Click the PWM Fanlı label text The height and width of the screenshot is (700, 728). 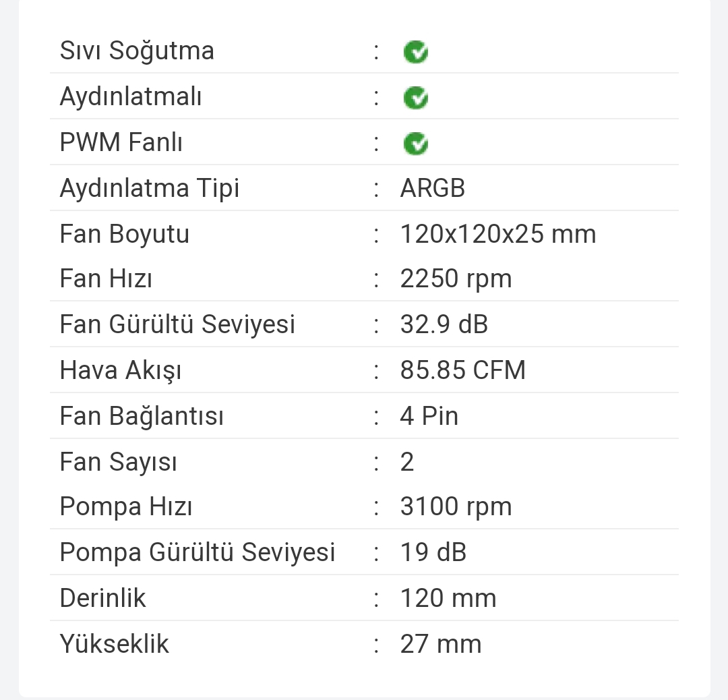[121, 142]
